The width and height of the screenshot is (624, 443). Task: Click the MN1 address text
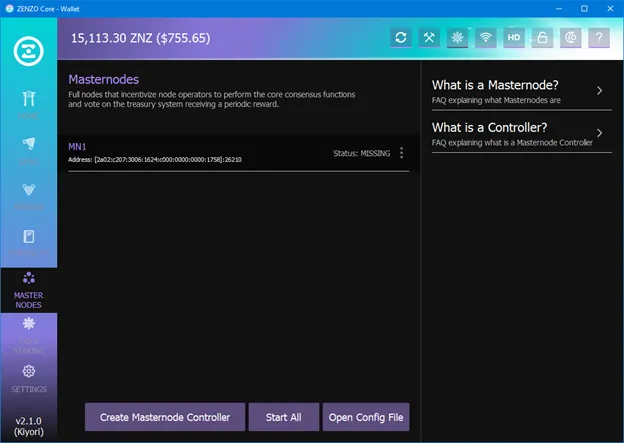[155, 160]
